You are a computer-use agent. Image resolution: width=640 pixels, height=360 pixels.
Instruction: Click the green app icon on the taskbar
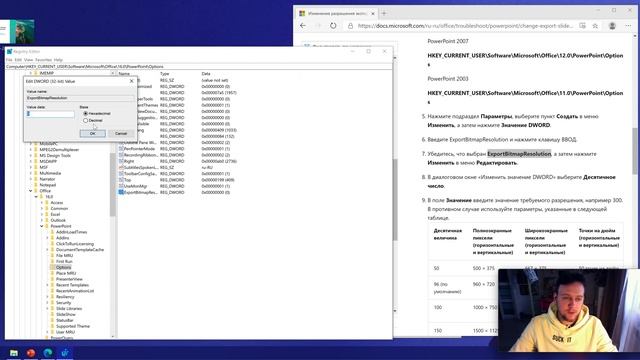pos(13,353)
